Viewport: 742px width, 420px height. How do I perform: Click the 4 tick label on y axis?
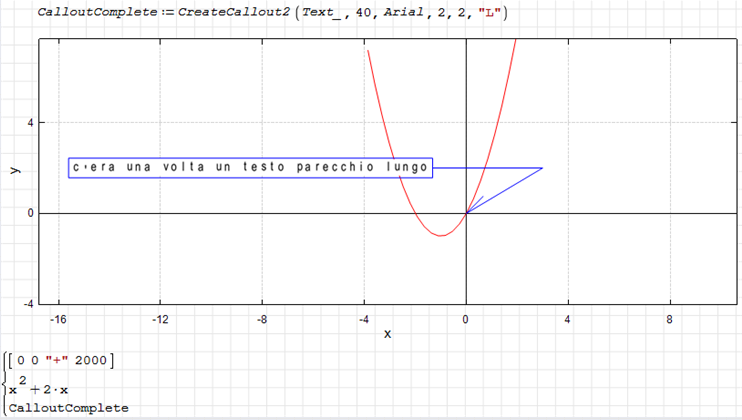tap(29, 123)
